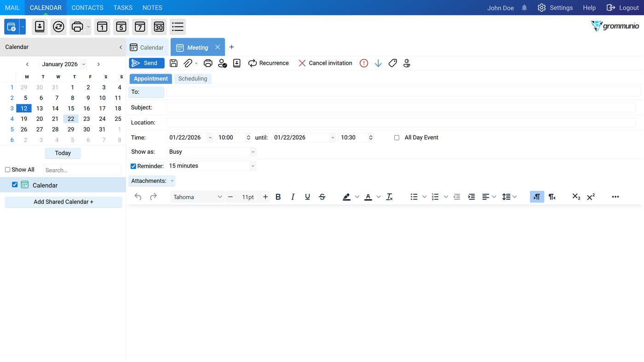Redo the edit in editor toolbar
The height and width of the screenshot is (362, 644).
[153, 197]
